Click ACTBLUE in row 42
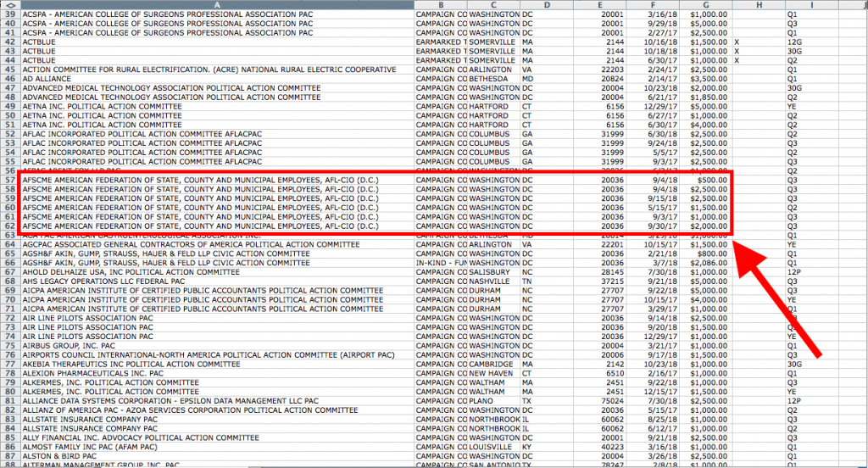 tap(218, 42)
